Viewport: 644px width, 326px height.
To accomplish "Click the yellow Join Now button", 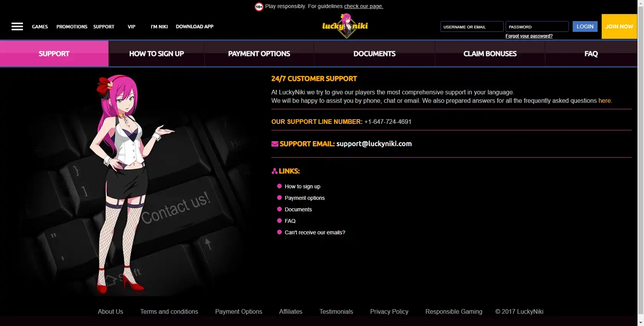I will pyautogui.click(x=619, y=26).
